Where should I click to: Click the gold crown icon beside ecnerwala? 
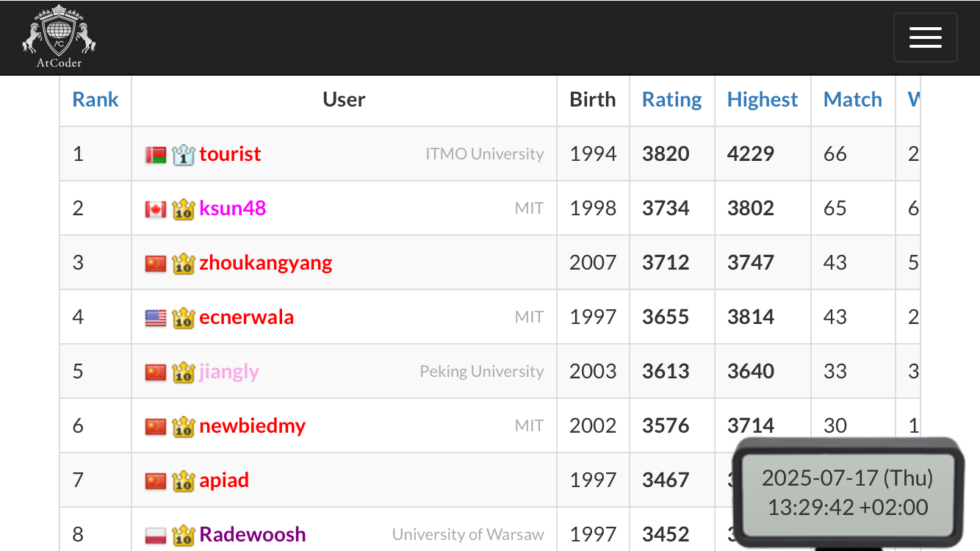pyautogui.click(x=183, y=317)
